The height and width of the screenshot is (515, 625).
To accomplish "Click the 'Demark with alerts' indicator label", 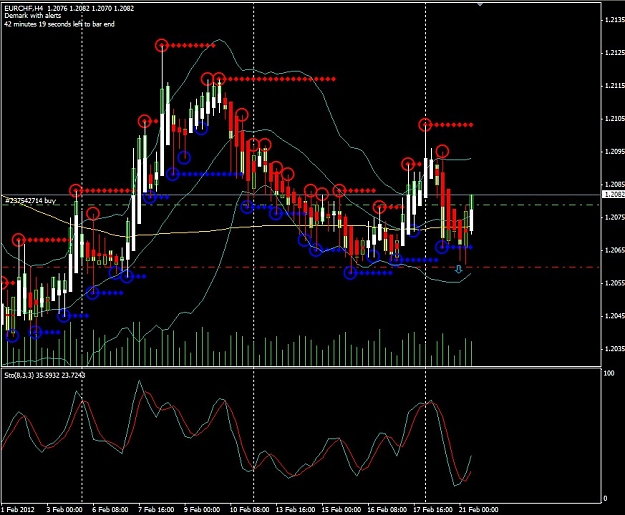I will point(33,16).
